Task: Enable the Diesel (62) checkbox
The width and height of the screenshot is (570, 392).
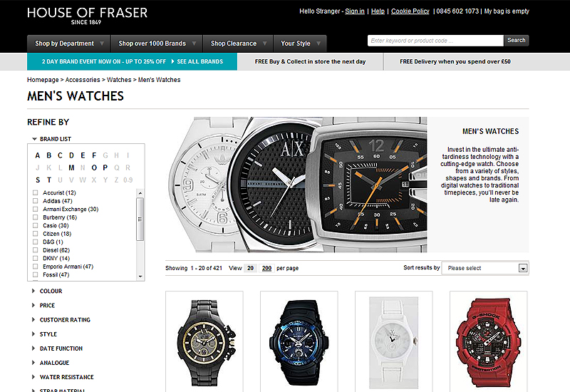Action: [x=35, y=250]
